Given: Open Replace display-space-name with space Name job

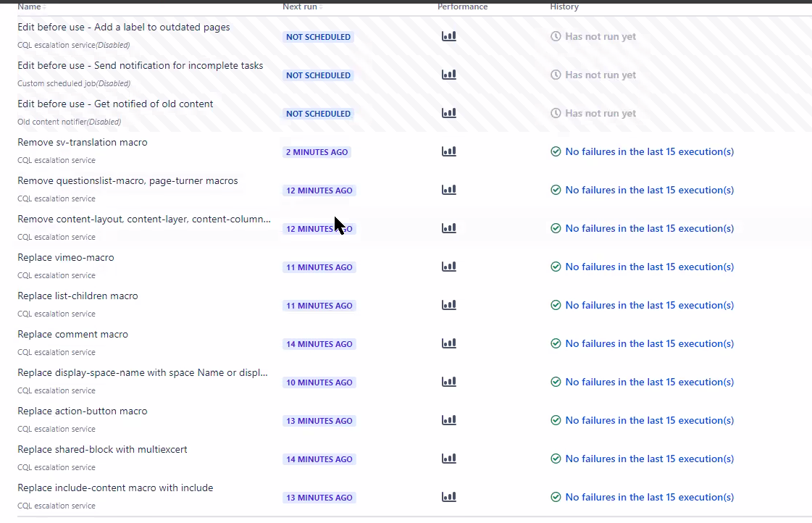Looking at the screenshot, I should point(143,372).
